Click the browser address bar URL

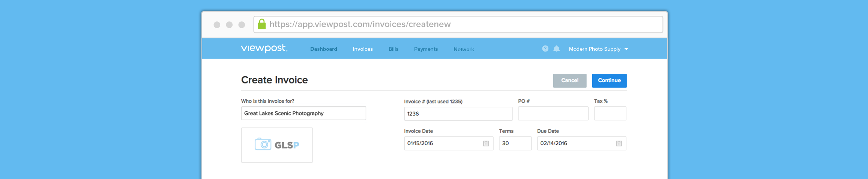(x=458, y=24)
